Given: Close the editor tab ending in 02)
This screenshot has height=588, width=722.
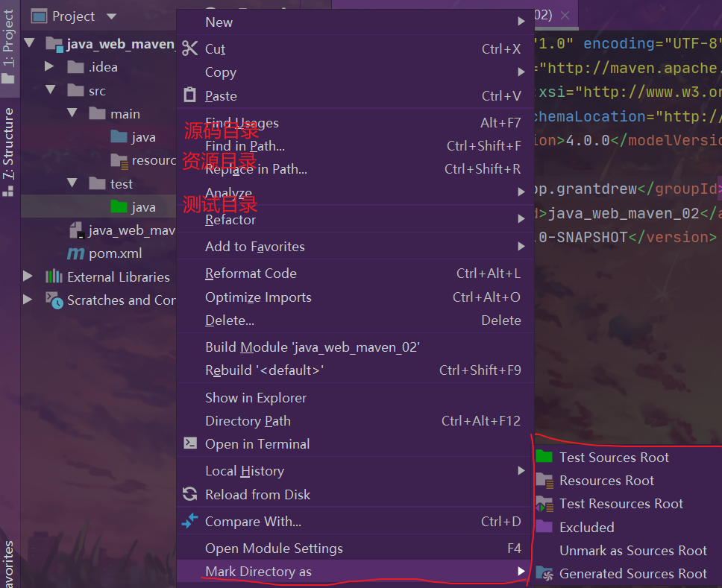Looking at the screenshot, I should pos(565,16).
